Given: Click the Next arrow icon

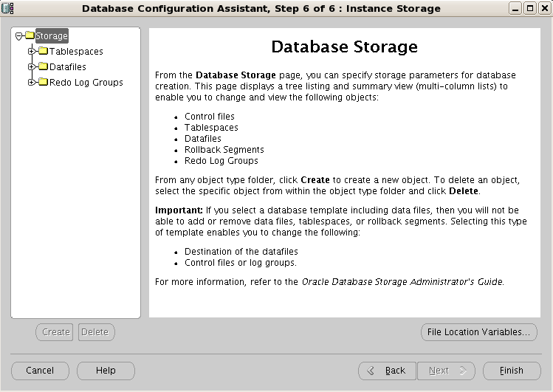Looking at the screenshot, I should pos(463,371).
